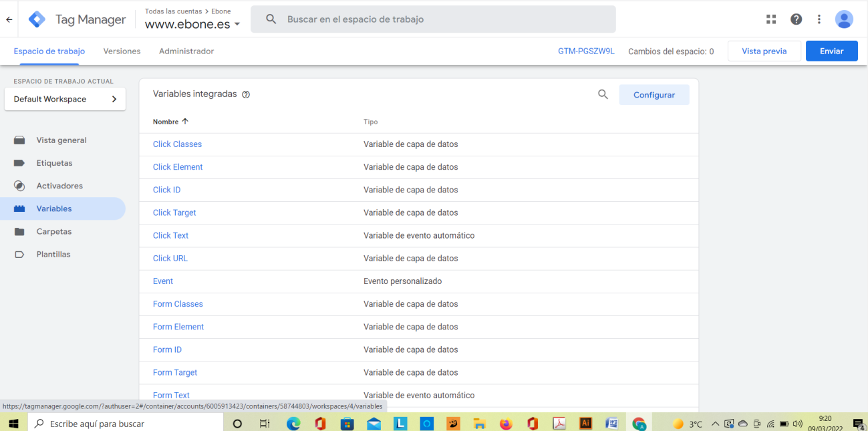
Task: Switch to the Administrador tab
Action: tap(186, 51)
